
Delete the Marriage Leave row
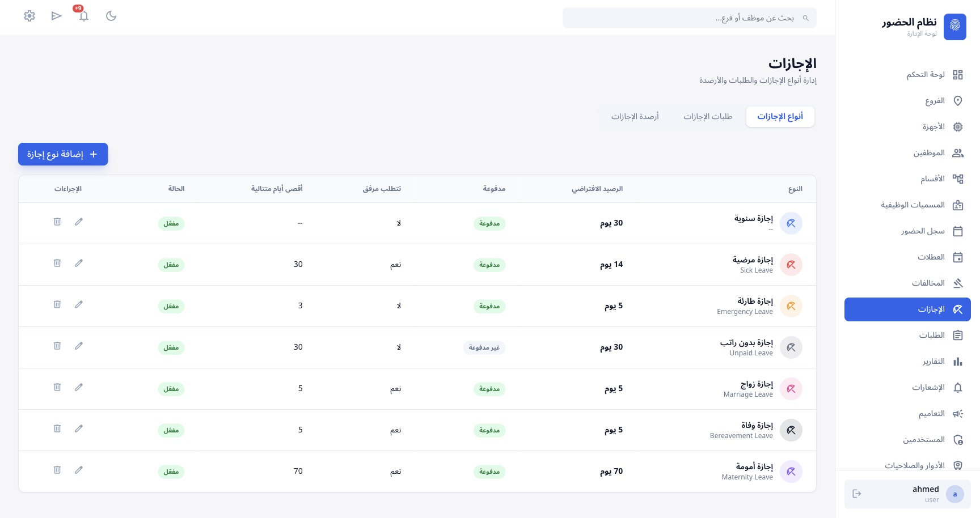(x=57, y=387)
